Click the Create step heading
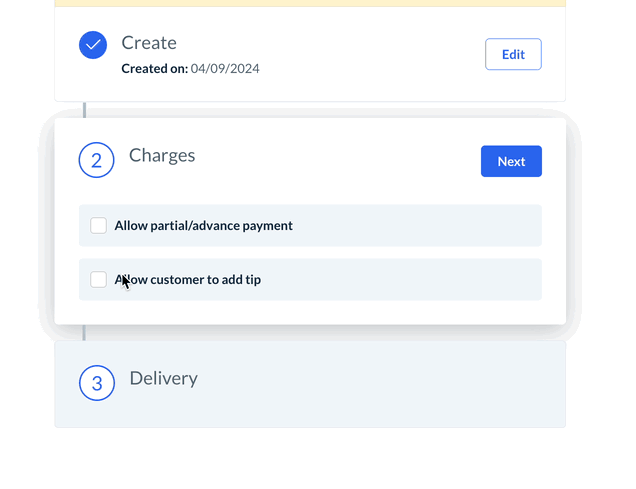The width and height of the screenshot is (636, 489). coord(149,43)
